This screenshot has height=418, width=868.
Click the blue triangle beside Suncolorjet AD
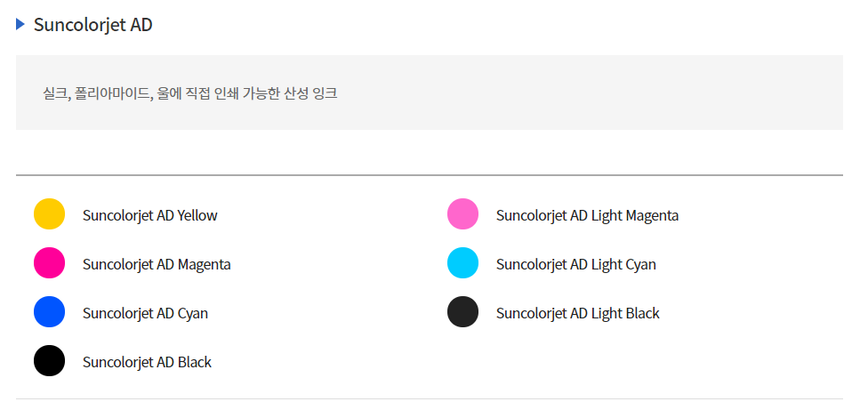click(x=20, y=24)
